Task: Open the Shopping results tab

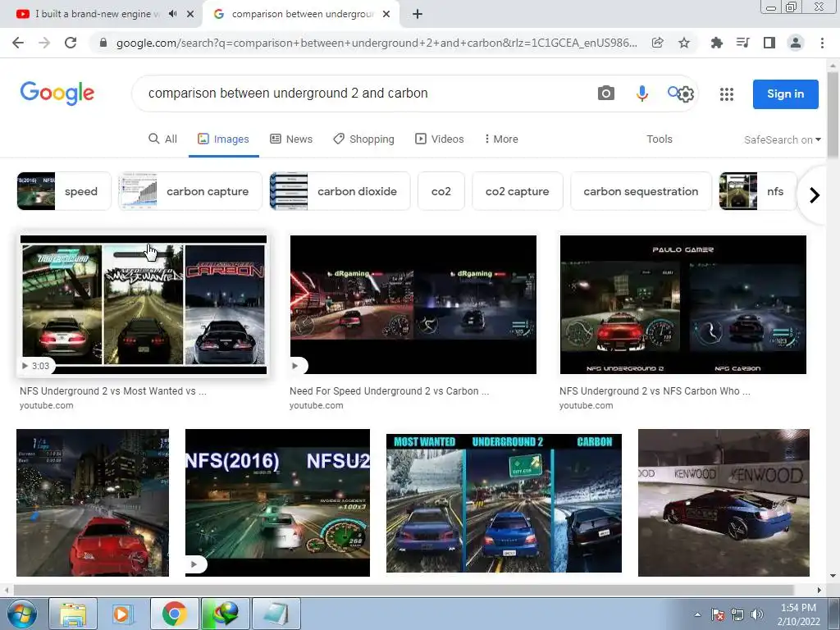Action: (363, 139)
